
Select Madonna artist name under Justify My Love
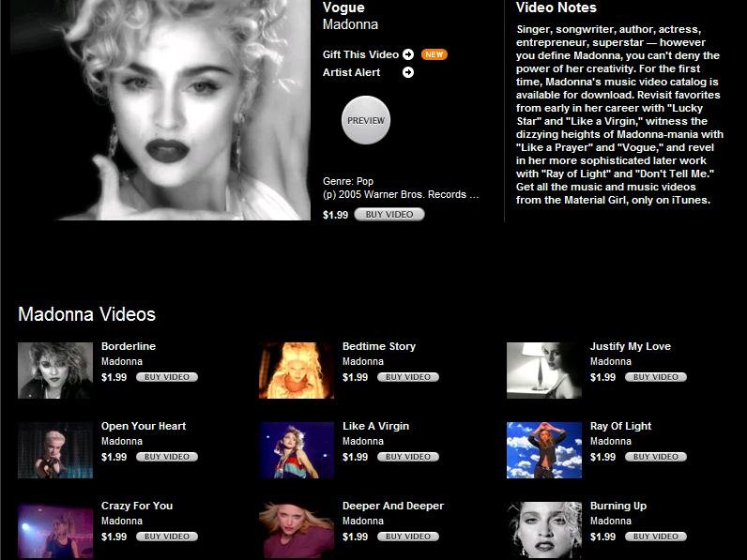610,361
